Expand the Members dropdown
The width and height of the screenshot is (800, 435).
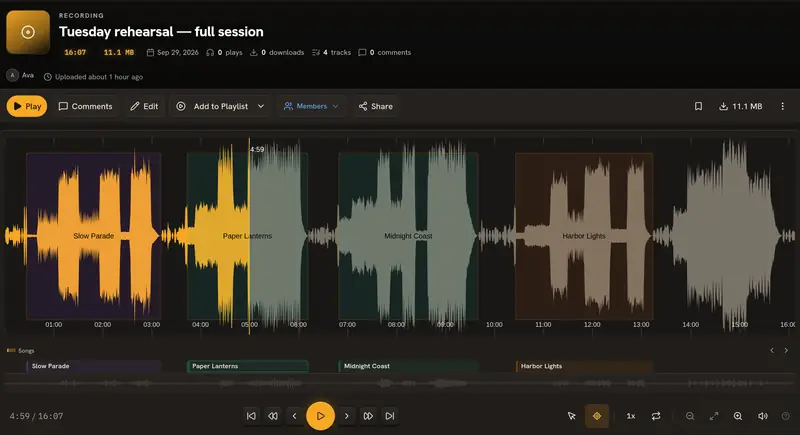coord(311,106)
